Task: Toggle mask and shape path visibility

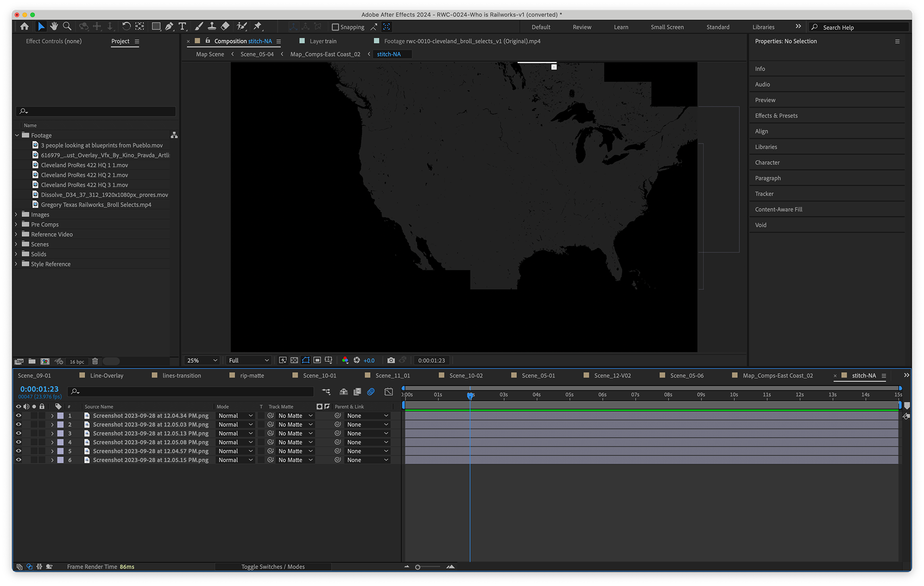Action: (x=306, y=360)
